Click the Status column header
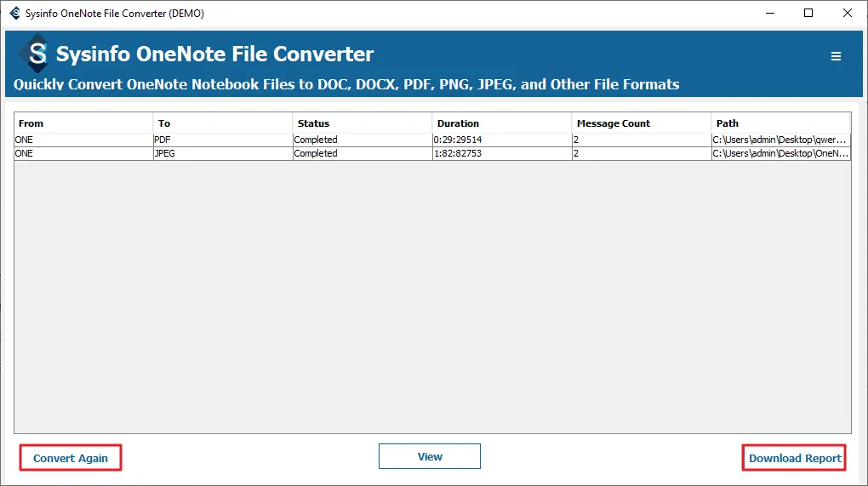The image size is (868, 486). [362, 123]
